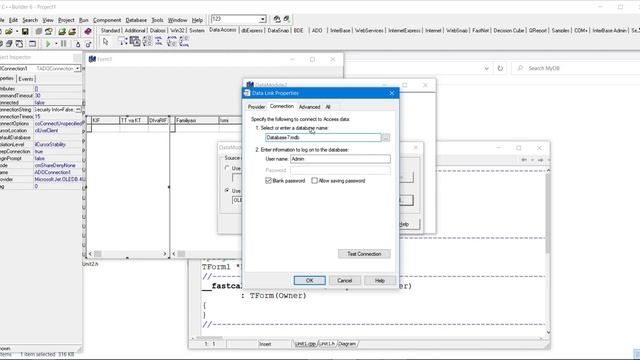Click the code editor vertical scrollbar
This screenshot has width=640, height=360.
[548, 251]
